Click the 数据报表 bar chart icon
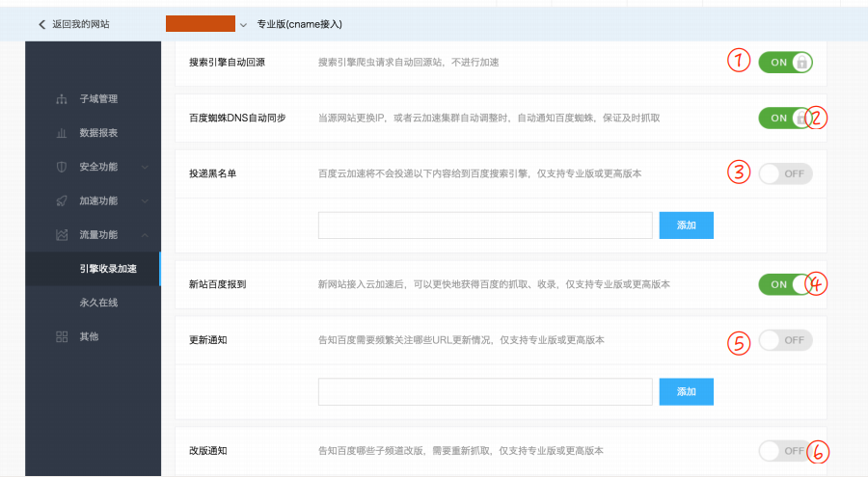The height and width of the screenshot is (477, 868). click(62, 133)
